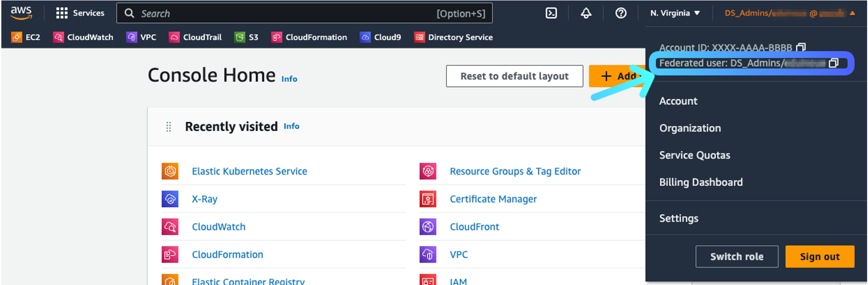Open the CloudFront link

(474, 227)
